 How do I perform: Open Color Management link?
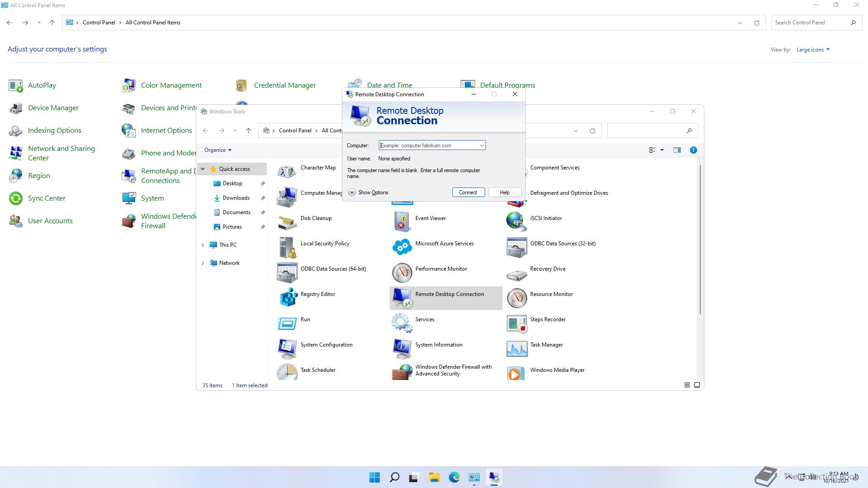point(171,85)
